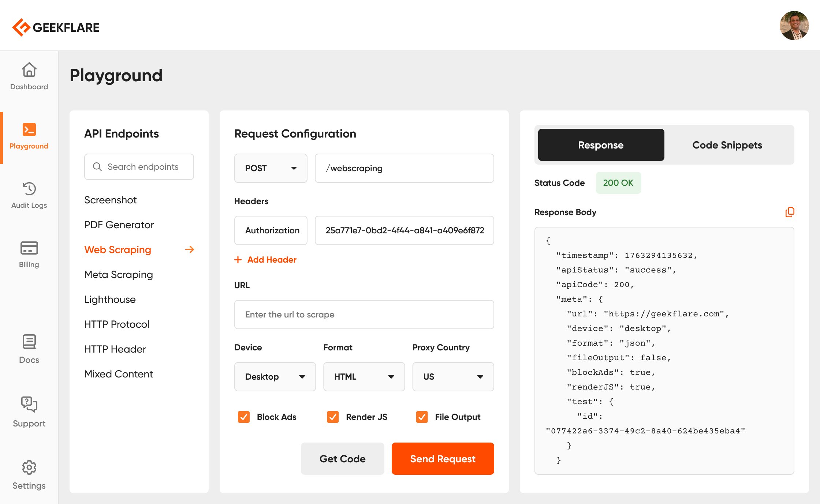Click the URL field to enter a scrape address
This screenshot has height=504, width=820.
[364, 315]
